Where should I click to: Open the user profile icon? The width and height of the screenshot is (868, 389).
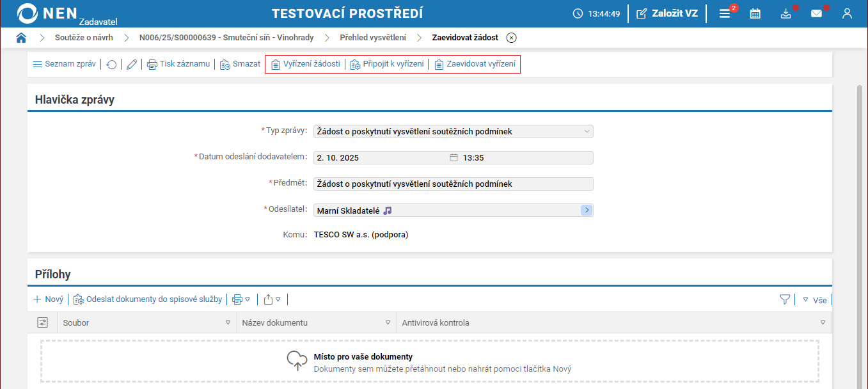(847, 13)
